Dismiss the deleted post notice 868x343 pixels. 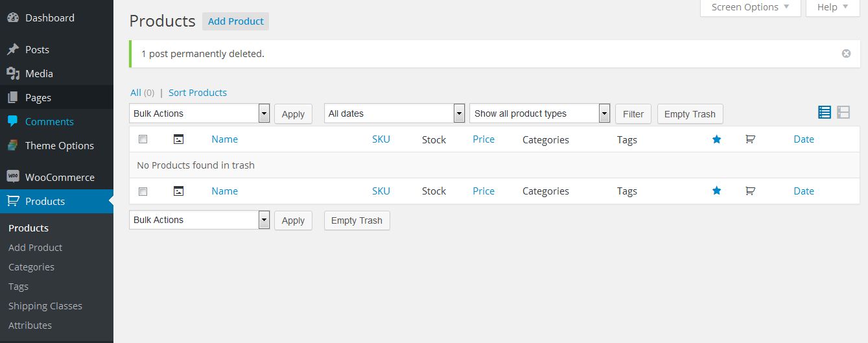point(846,54)
